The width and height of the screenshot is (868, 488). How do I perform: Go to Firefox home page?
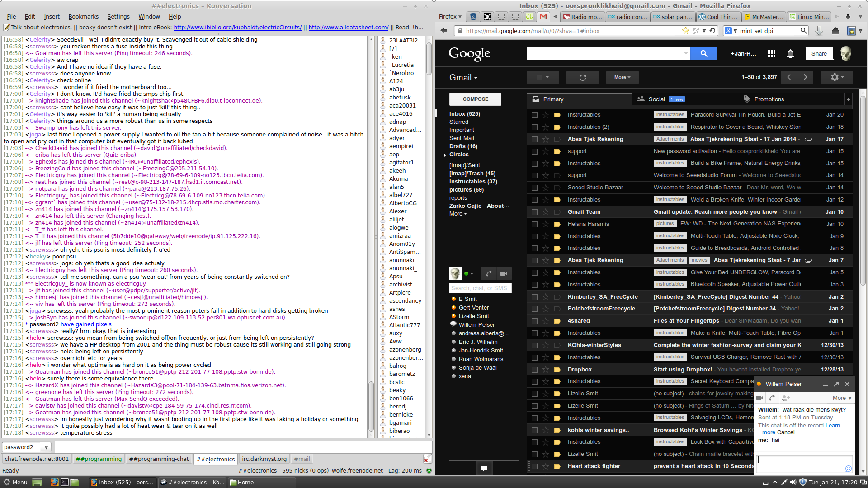(835, 31)
